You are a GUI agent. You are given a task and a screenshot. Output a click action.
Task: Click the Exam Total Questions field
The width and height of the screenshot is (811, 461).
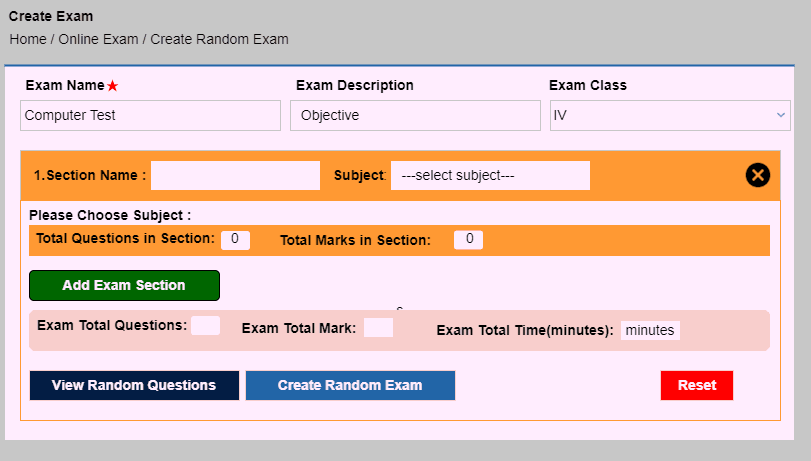click(x=206, y=325)
